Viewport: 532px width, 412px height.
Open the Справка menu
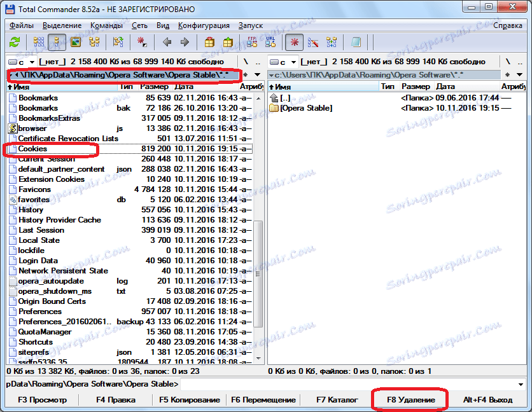pyautogui.click(x=508, y=25)
